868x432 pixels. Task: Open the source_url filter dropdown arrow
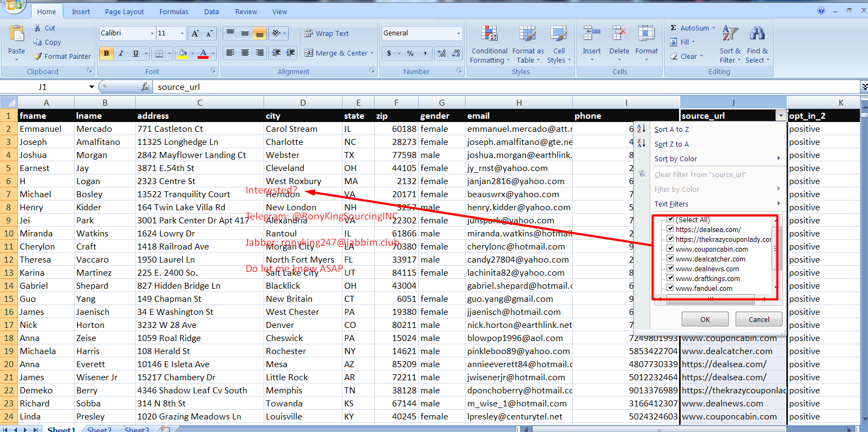coord(781,115)
